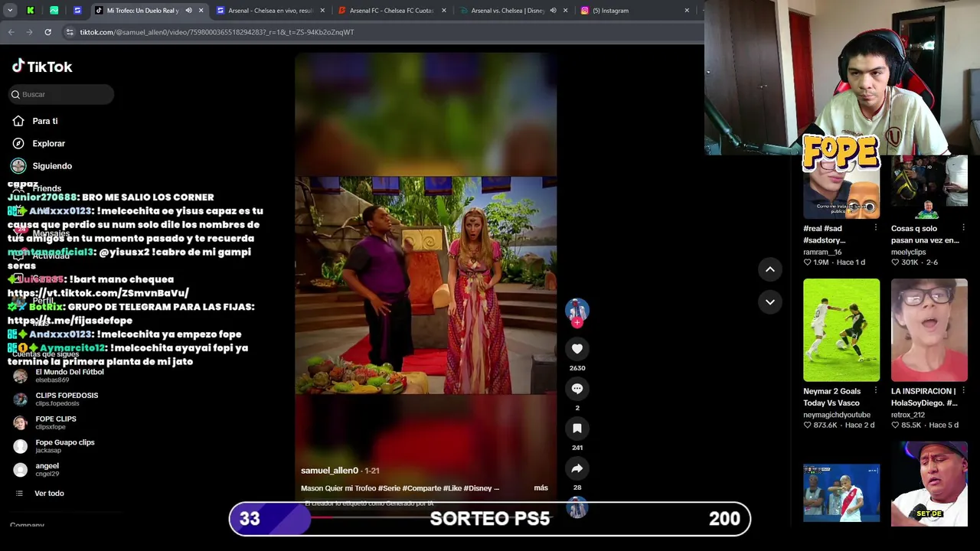The width and height of the screenshot is (980, 551).
Task: Open the ramram__16 author link
Action: coord(822,252)
